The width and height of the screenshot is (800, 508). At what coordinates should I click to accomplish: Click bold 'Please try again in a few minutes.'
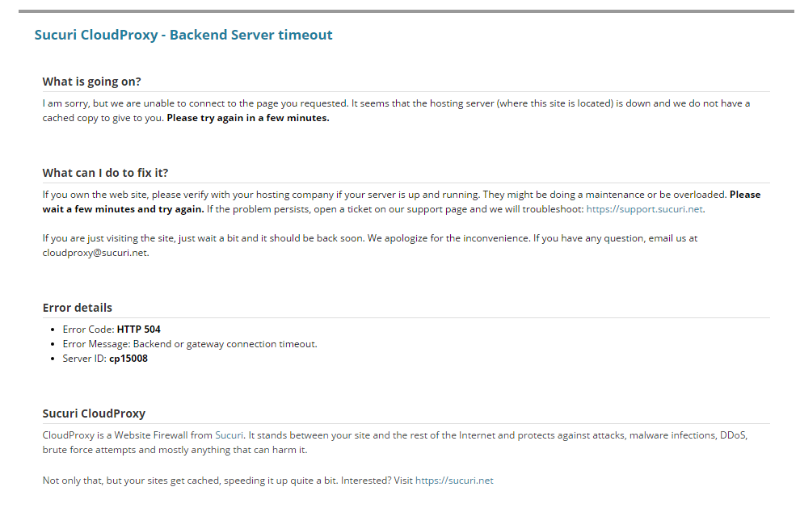coord(247,117)
